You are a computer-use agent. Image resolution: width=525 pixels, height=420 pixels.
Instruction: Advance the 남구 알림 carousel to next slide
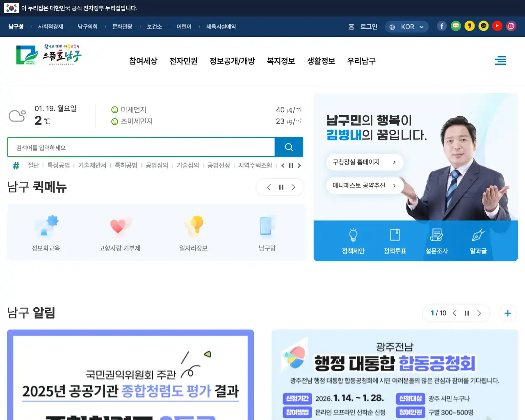(x=479, y=313)
